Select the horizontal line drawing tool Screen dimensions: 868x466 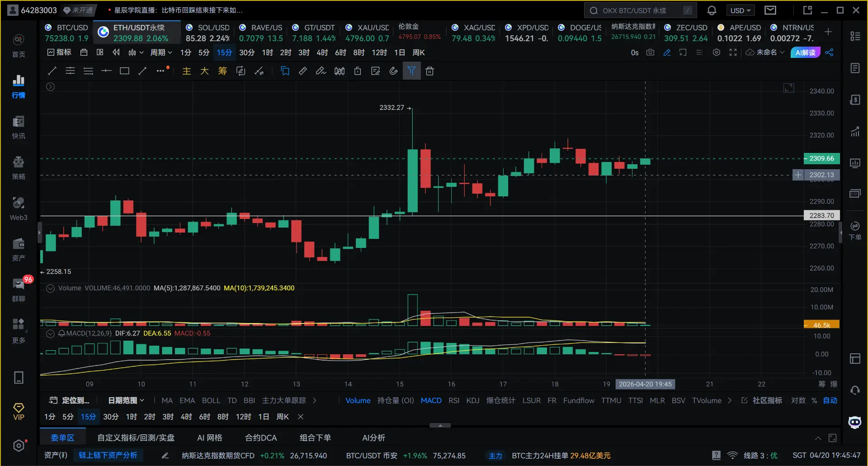tap(106, 71)
